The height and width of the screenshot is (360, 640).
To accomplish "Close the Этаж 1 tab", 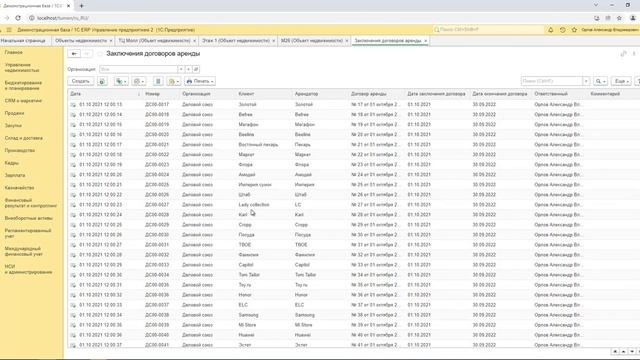I will [273, 41].
